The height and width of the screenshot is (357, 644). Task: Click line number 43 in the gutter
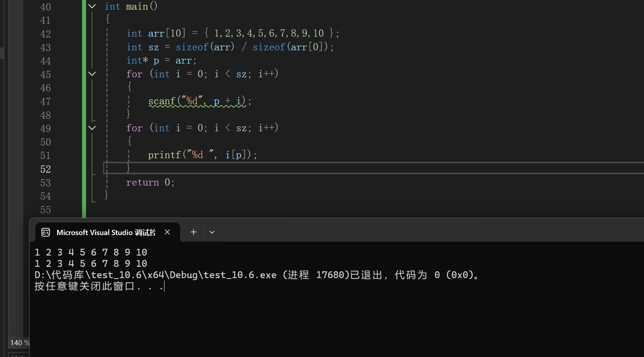pos(45,47)
